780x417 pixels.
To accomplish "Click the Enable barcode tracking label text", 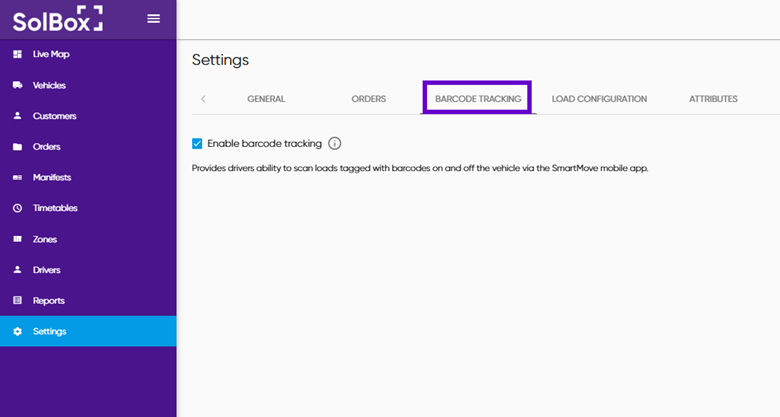I will (265, 143).
